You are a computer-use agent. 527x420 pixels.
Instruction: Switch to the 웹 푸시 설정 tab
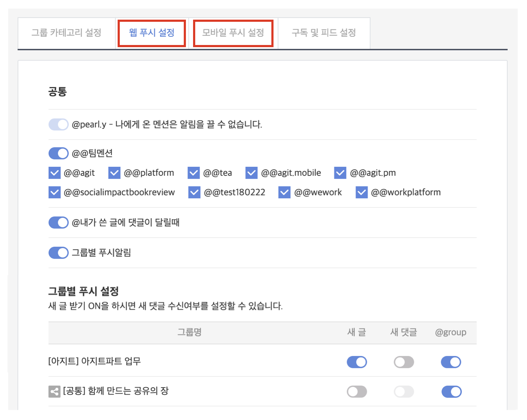[152, 33]
